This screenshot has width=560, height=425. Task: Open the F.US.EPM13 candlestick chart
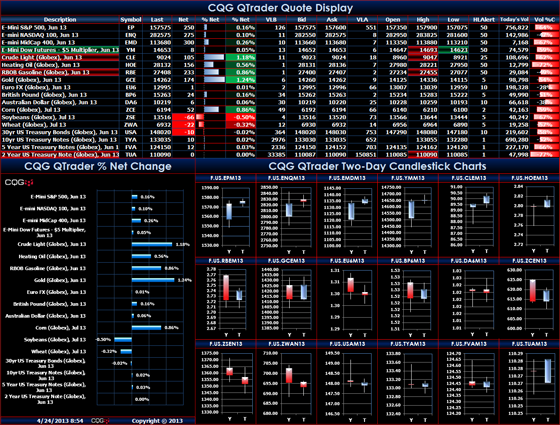(x=226, y=216)
